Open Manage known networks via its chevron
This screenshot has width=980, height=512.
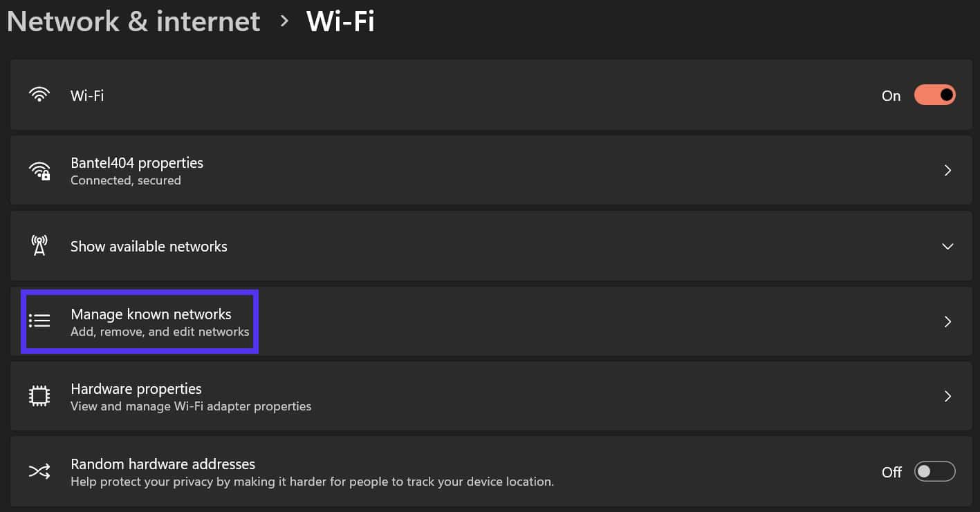click(x=947, y=321)
